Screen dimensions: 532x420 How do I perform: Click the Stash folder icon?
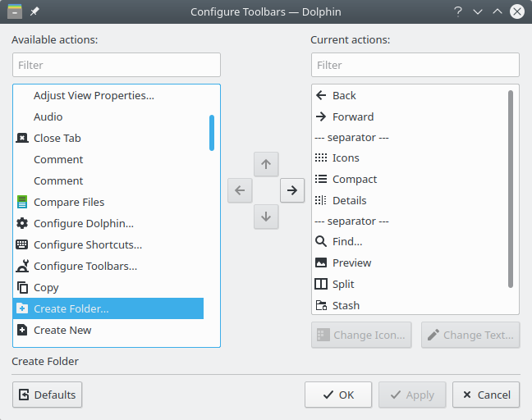point(321,305)
